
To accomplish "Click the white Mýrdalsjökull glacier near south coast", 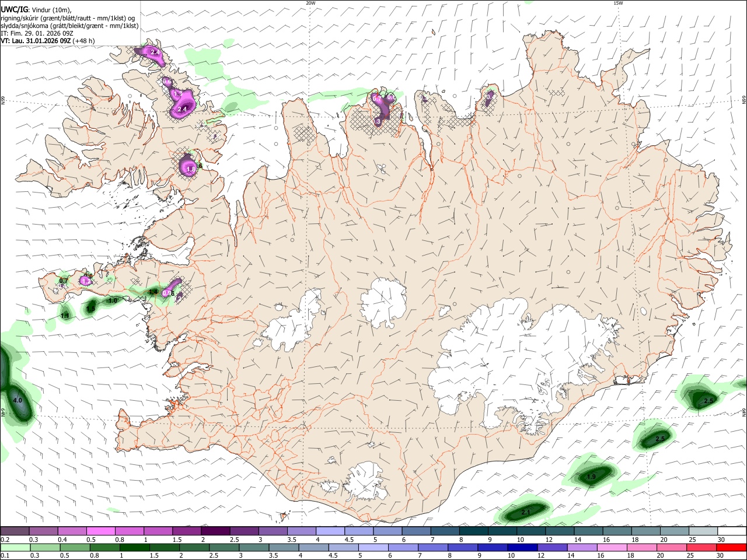I will [x=365, y=481].
